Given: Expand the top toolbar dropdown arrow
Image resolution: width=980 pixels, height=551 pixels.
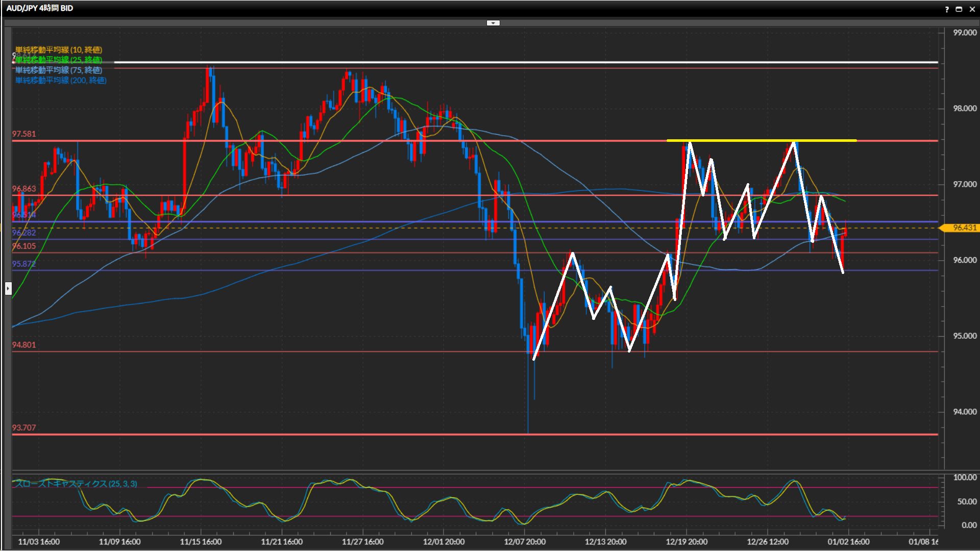Looking at the screenshot, I should pyautogui.click(x=493, y=23).
